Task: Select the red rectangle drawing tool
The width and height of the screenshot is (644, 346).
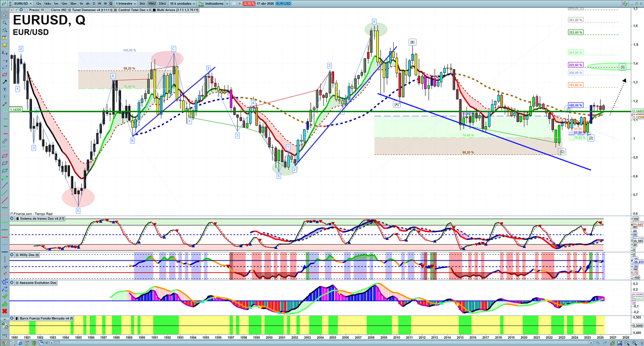Action: [x=5, y=74]
